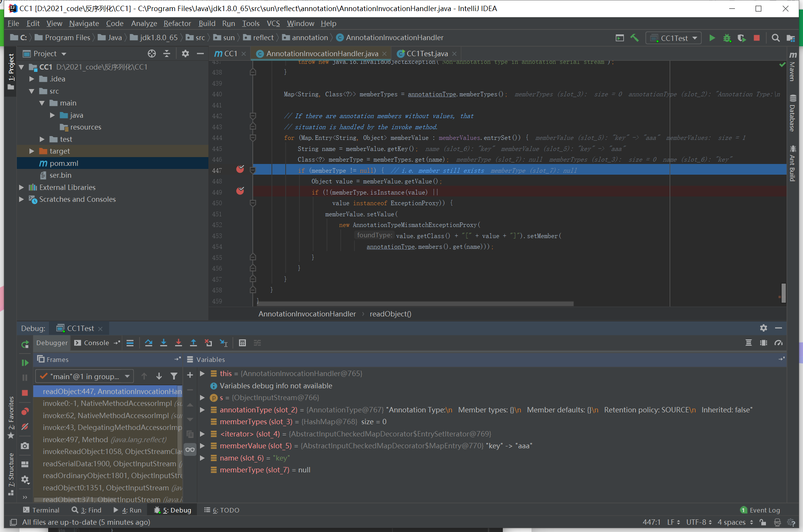Screen dimensions: 803x532
Task: Click the Terminal tool window button
Action: (x=41, y=510)
